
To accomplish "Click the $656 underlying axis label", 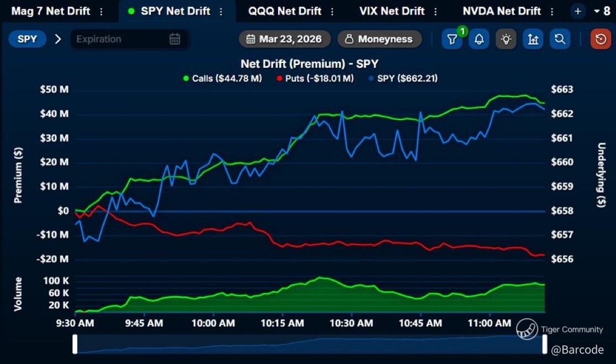I will pos(562,259).
